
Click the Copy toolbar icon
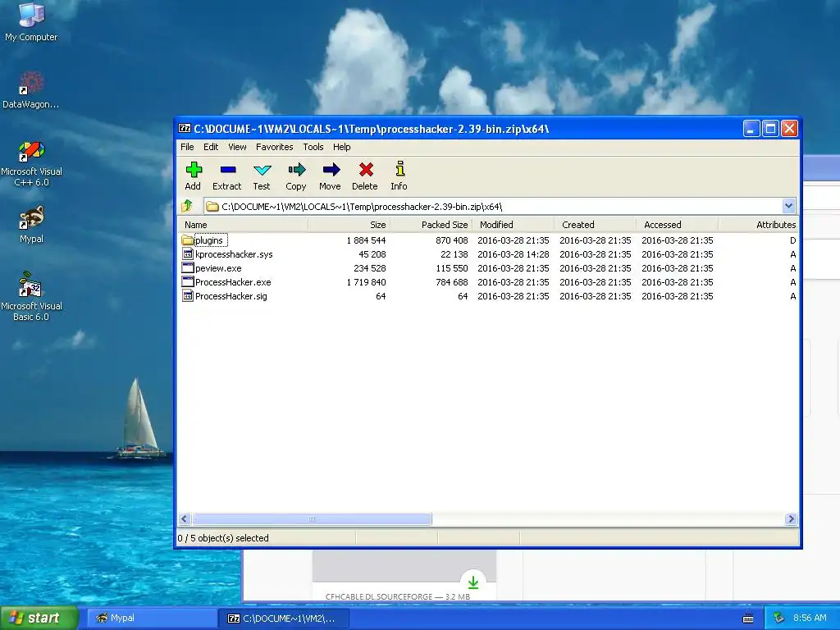(296, 170)
